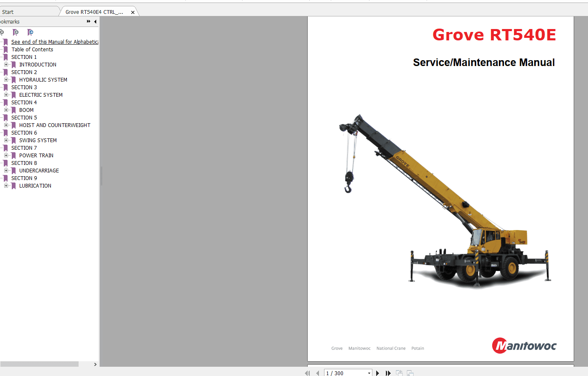Click the horizontal scrollbar of the panel
Image resolution: width=588 pixels, height=376 pixels.
(x=40, y=364)
